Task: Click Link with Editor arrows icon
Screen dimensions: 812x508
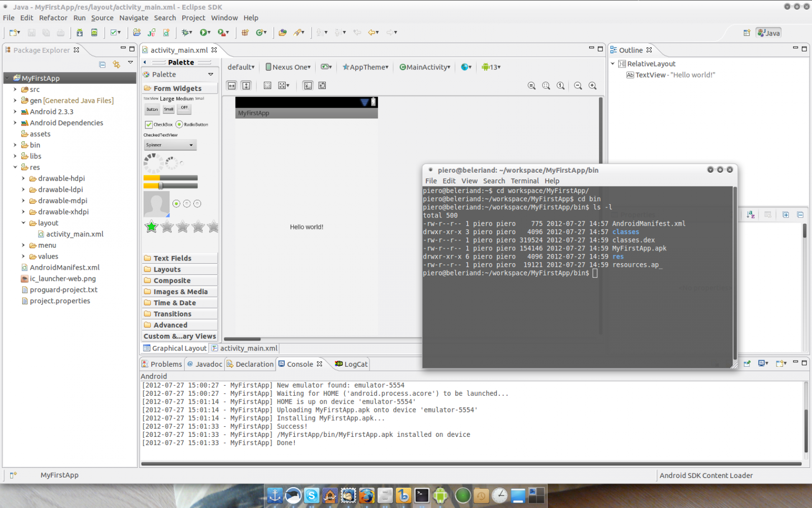Action: [117, 65]
